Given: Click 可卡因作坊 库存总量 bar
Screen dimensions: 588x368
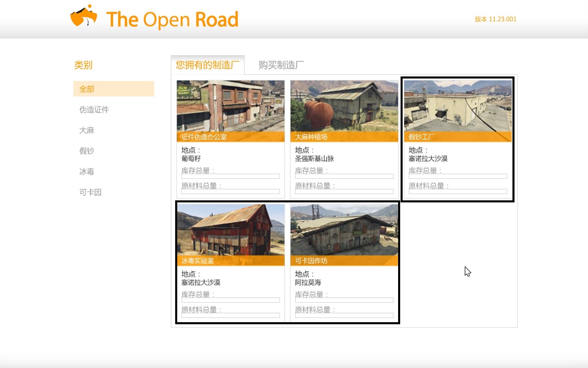Looking at the screenshot, I should point(344,300).
